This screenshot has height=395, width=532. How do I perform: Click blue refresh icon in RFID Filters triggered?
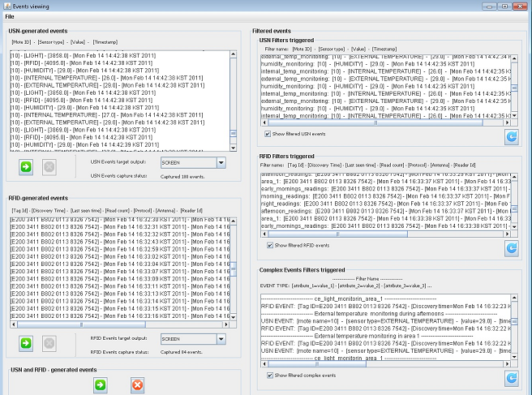(510, 248)
